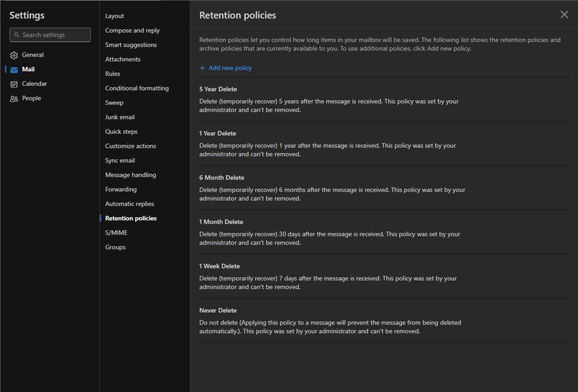Click the People icon in settings

[x=14, y=99]
